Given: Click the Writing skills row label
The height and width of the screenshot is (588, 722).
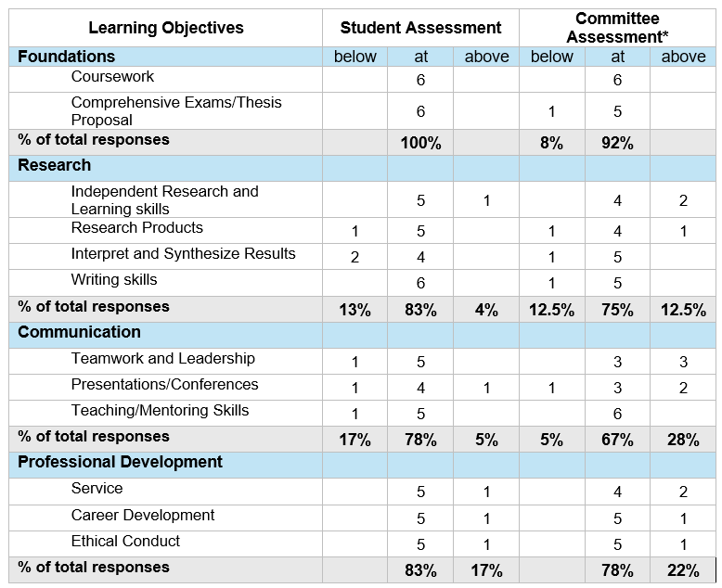Looking at the screenshot, I should [114, 279].
